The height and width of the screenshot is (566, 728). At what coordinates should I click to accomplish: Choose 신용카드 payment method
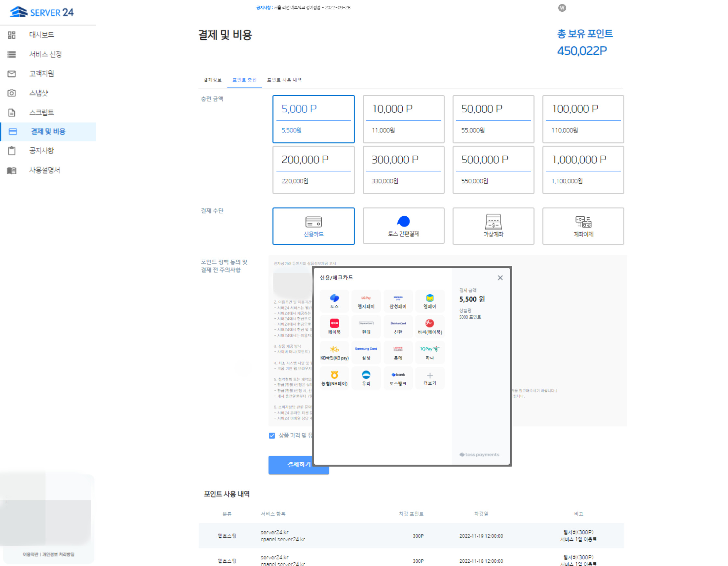click(313, 226)
